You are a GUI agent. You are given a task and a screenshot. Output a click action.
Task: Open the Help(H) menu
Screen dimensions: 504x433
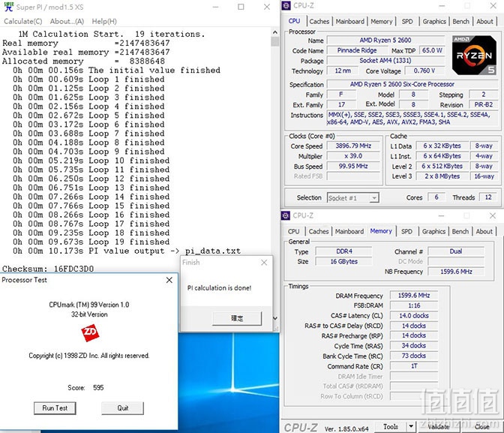click(104, 21)
